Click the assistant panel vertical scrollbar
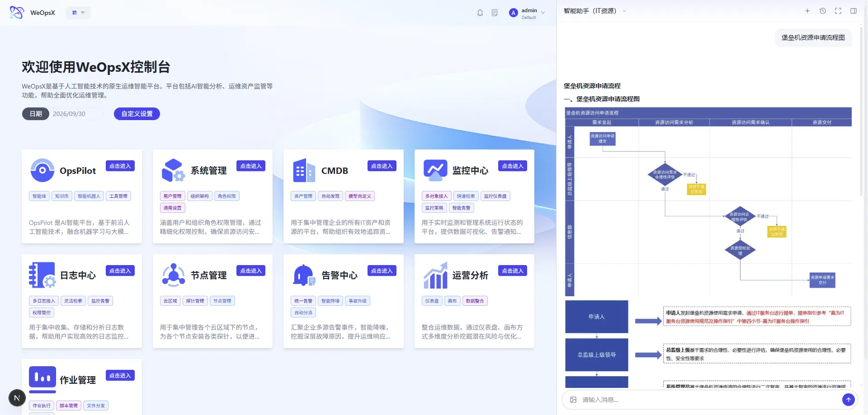 (x=862, y=111)
